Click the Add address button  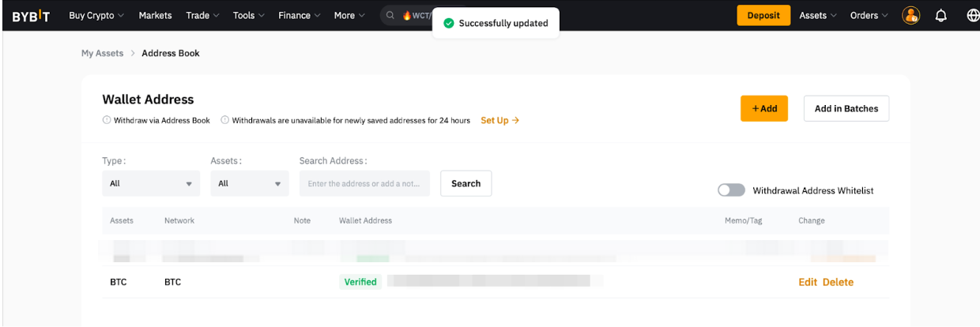pyautogui.click(x=764, y=109)
